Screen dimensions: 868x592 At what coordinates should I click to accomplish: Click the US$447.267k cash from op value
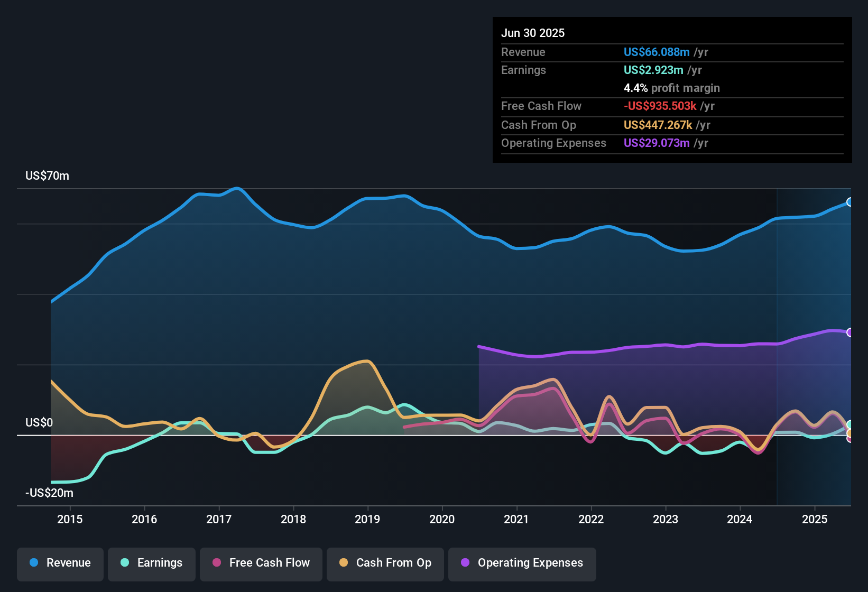pos(658,125)
